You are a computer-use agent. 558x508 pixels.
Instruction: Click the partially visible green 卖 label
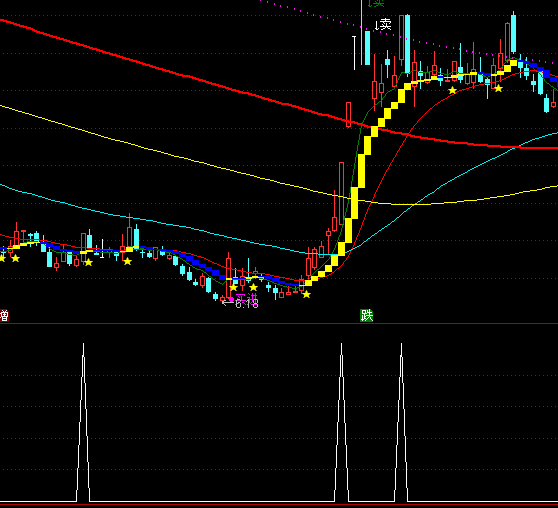coord(377,3)
